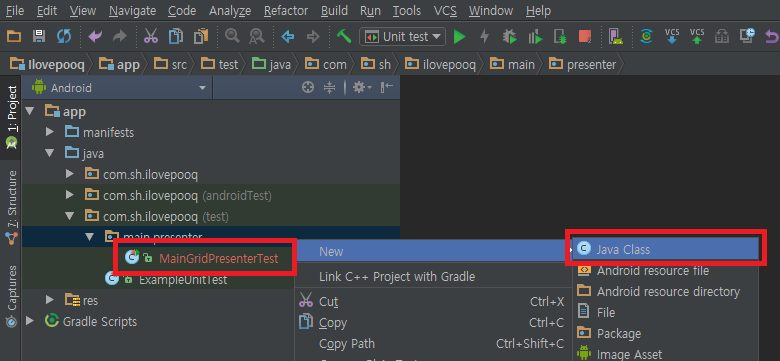Select ExampleUnitTest class in tree

pyautogui.click(x=182, y=279)
